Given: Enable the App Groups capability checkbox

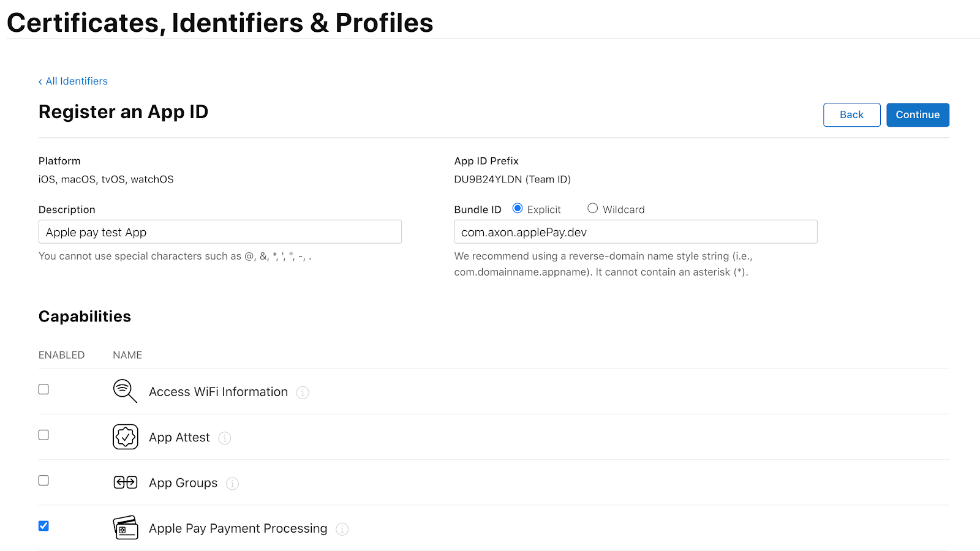Looking at the screenshot, I should coord(43,481).
